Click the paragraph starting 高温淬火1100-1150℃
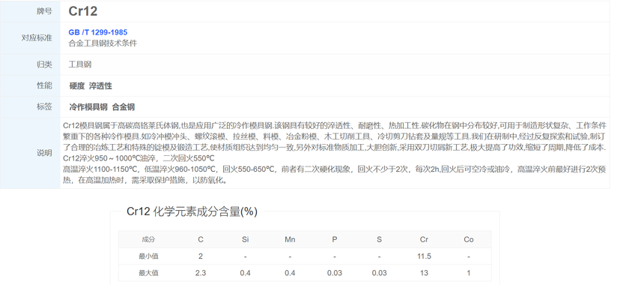Viewport: 644px width, 285px height. point(334,175)
